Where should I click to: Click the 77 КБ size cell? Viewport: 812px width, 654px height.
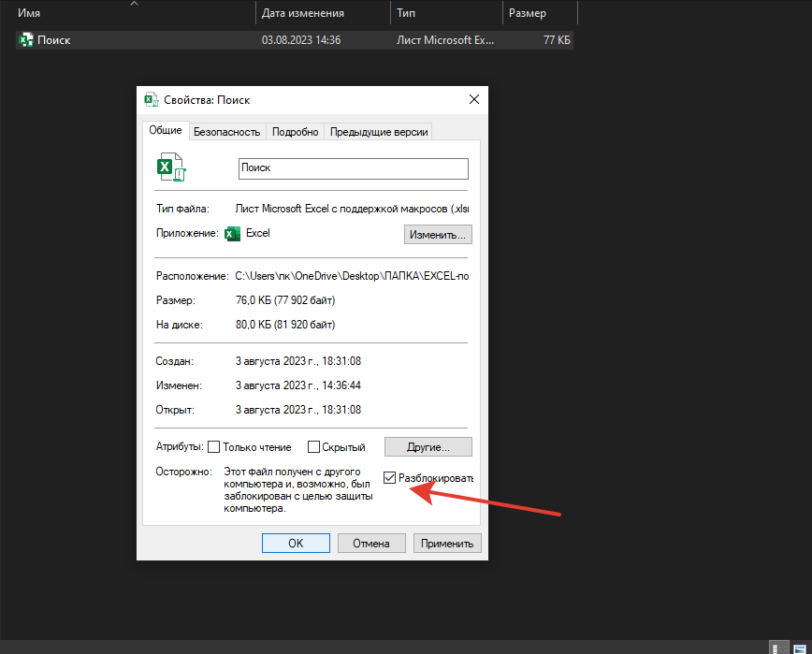(557, 40)
